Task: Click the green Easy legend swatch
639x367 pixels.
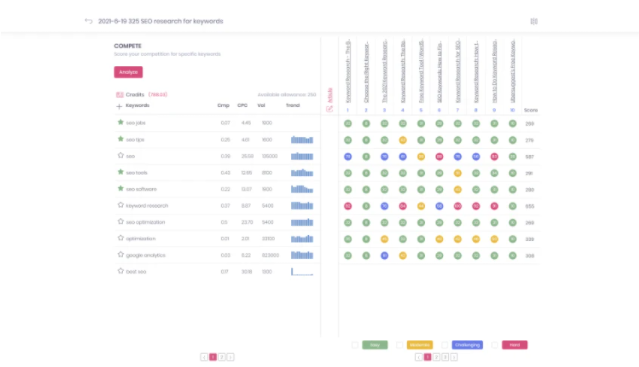Action: click(375, 345)
